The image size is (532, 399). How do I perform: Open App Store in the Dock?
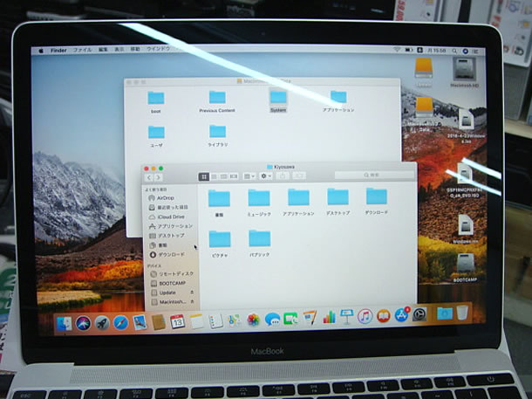click(x=402, y=315)
